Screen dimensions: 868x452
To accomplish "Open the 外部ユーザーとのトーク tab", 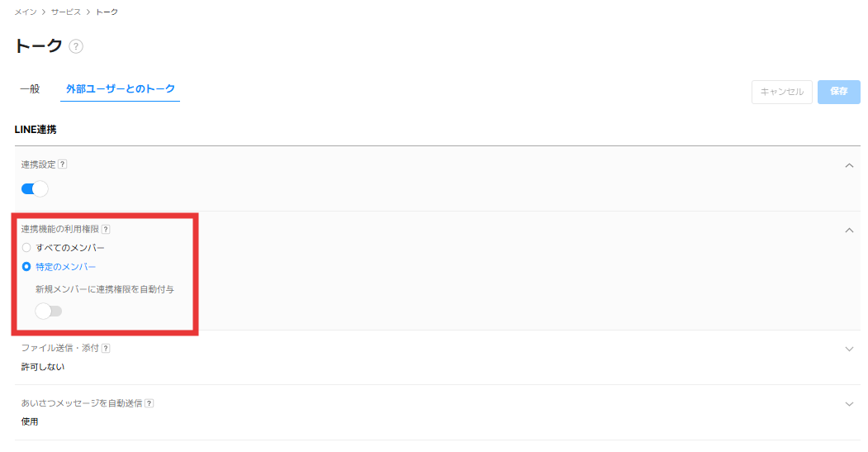I will pos(121,89).
